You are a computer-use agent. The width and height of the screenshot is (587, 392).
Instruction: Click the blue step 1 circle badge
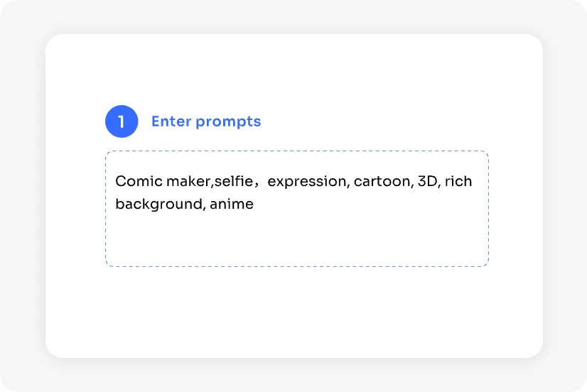122,121
